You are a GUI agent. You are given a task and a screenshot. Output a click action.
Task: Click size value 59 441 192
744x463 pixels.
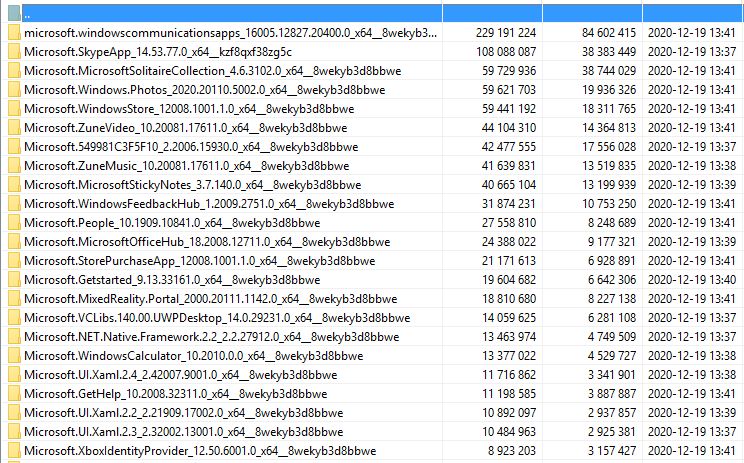point(509,109)
